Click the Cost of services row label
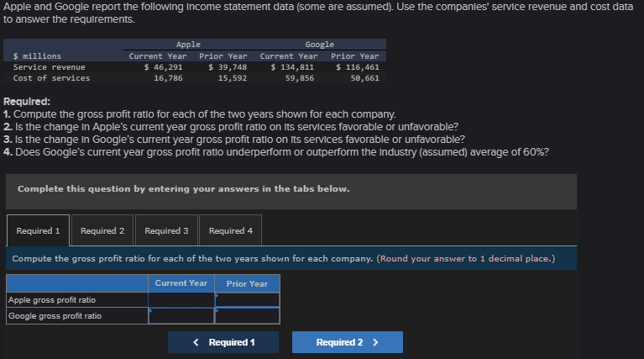Viewport: 644px width, 359px height. 51,78
